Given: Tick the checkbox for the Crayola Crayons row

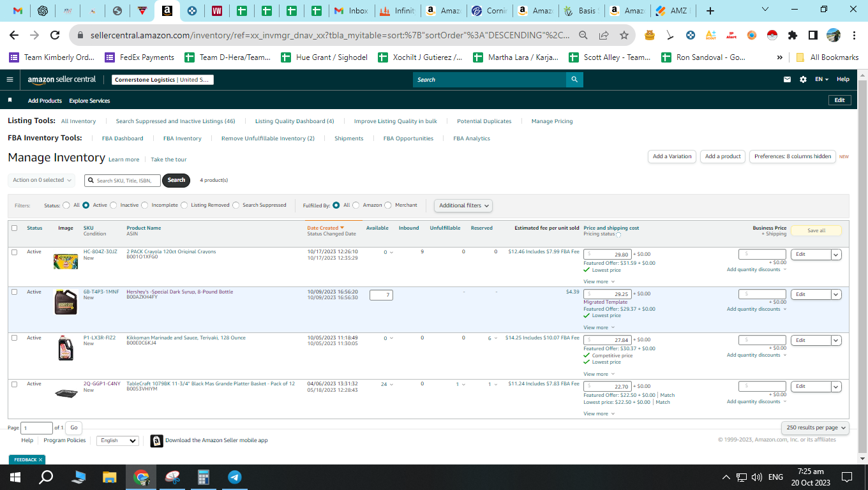Looking at the screenshot, I should click(x=14, y=252).
